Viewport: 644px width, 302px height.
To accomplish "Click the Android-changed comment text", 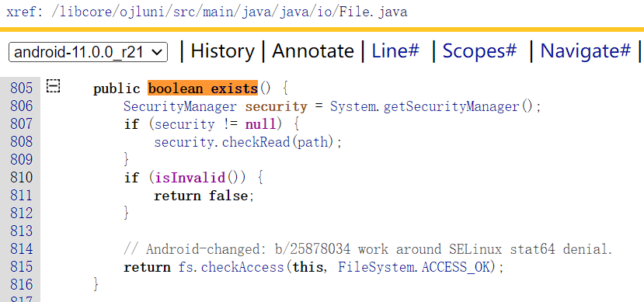I will (x=368, y=249).
